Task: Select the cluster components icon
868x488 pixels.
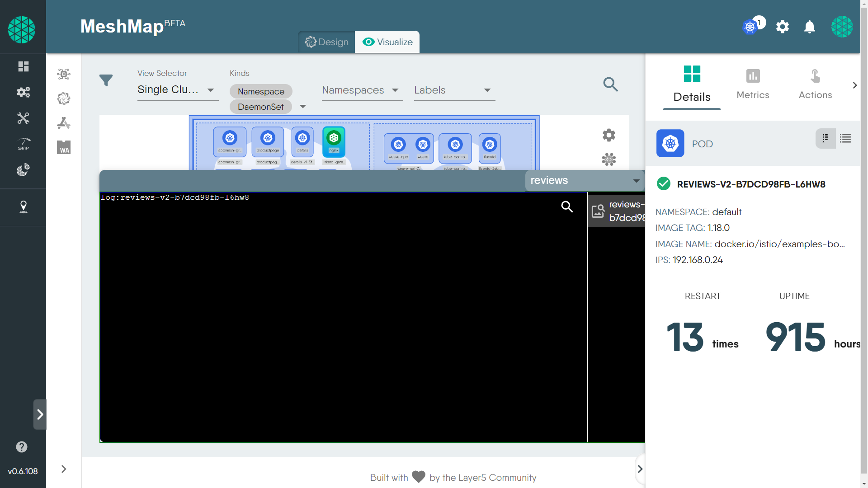Action: pos(64,74)
